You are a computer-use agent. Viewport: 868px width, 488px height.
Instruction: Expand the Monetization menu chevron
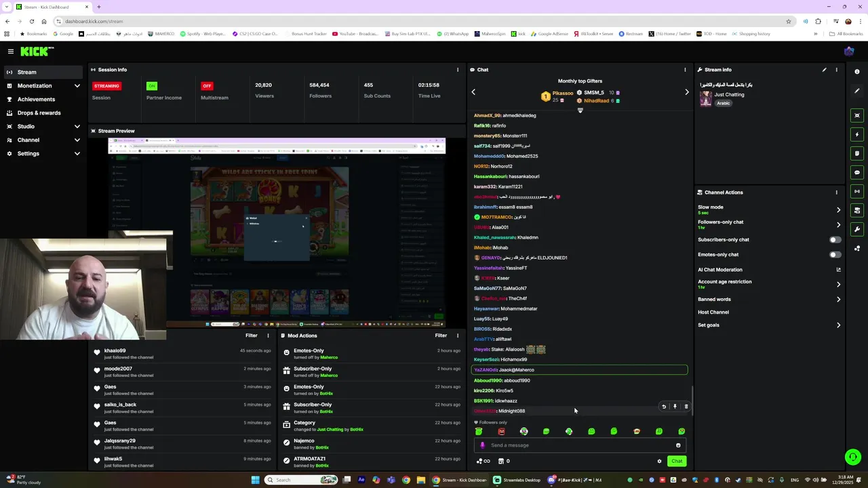[77, 86]
